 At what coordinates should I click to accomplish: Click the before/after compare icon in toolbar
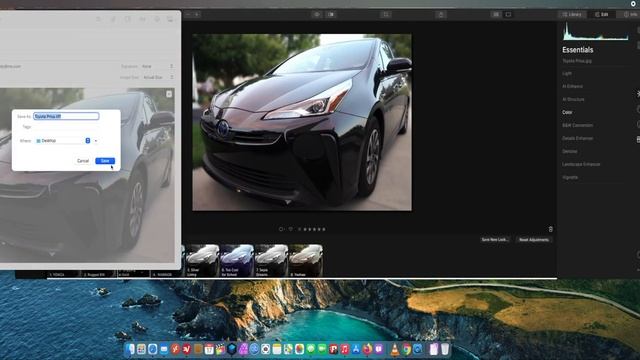coord(331,14)
